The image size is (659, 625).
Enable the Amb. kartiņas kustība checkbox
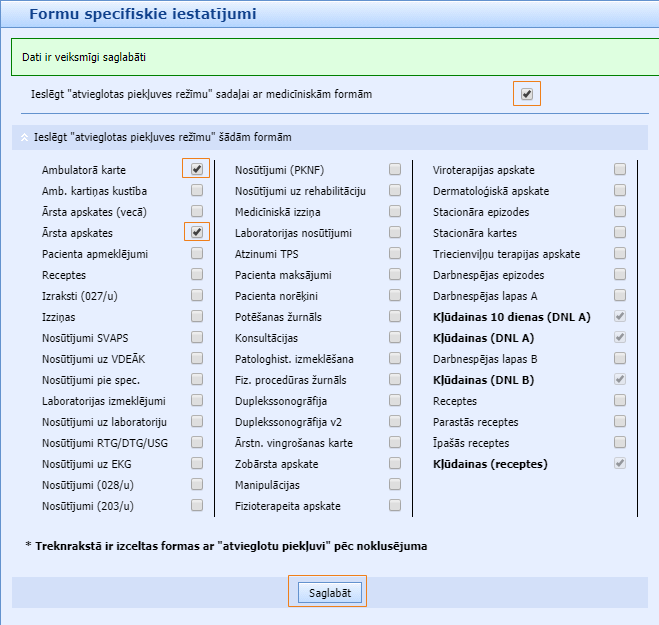click(197, 190)
